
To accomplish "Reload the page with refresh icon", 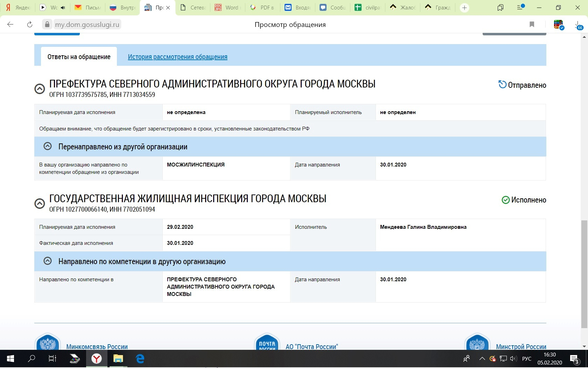I will (x=30, y=24).
